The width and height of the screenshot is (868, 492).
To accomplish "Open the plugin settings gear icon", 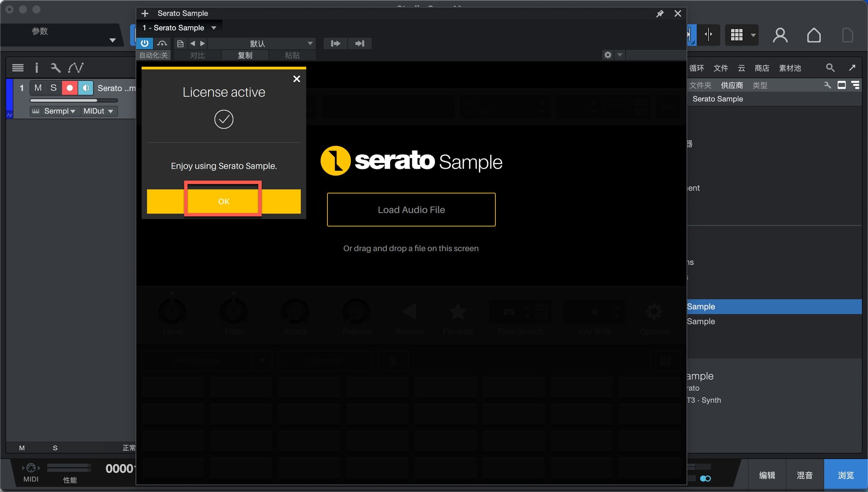I will coord(608,55).
